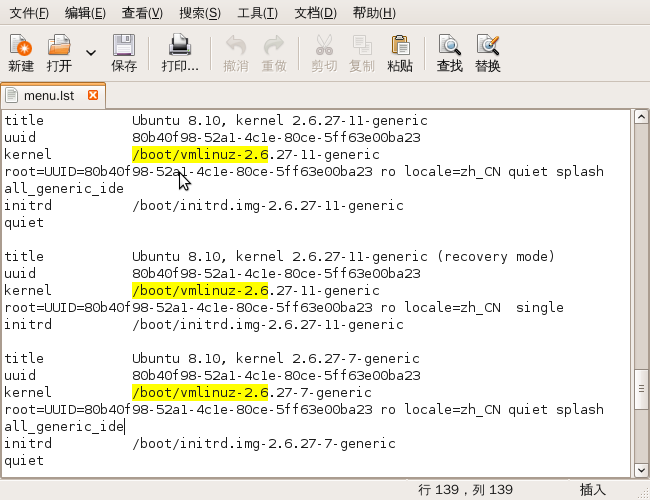Screen dimensions: 650x500
Task: Open the 文档(D) menu
Action: pos(315,13)
